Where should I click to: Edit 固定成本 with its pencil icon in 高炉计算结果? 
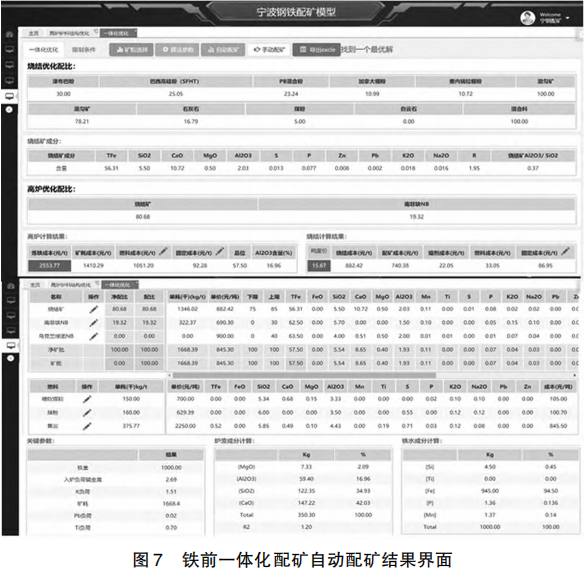tap(220, 252)
